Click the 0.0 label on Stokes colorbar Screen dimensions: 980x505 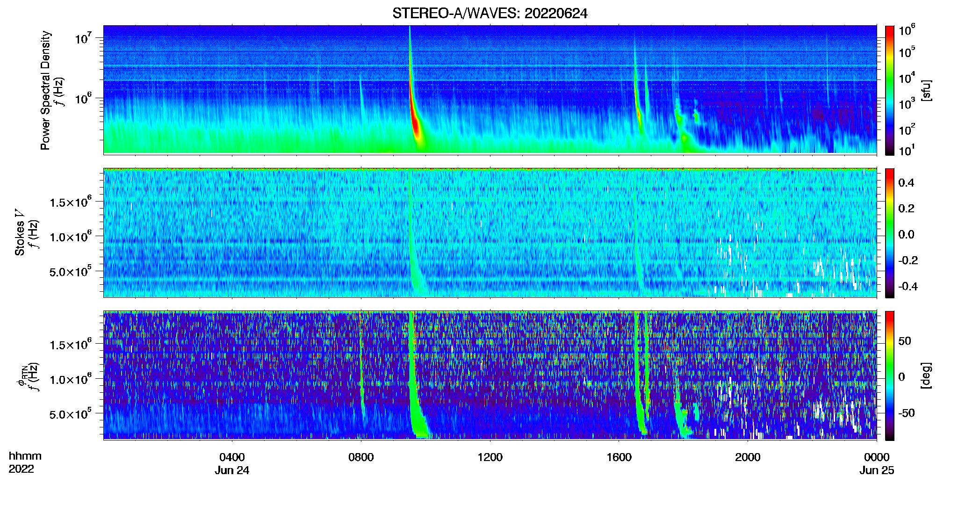(x=906, y=234)
